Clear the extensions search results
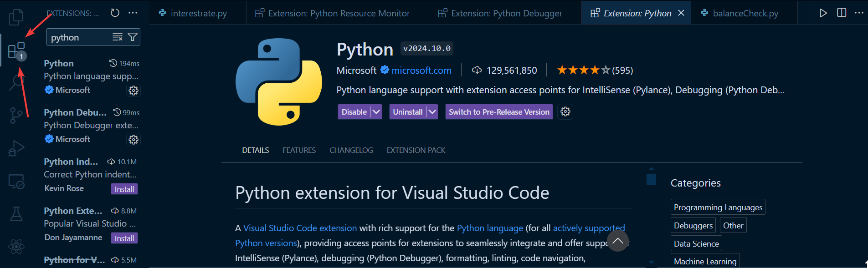The image size is (868, 268). (118, 37)
